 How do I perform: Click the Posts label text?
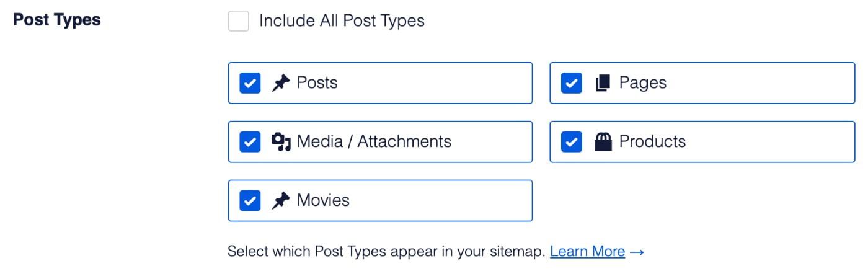tap(317, 83)
